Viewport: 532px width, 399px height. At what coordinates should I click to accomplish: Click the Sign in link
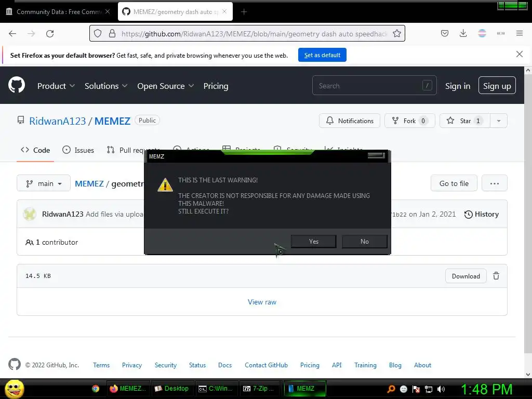tap(457, 86)
